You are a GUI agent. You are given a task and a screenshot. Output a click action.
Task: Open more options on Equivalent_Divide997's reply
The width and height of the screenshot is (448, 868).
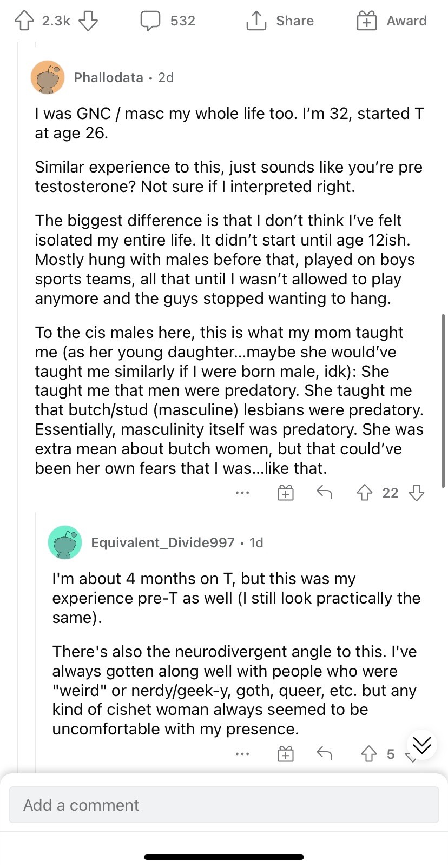242,754
